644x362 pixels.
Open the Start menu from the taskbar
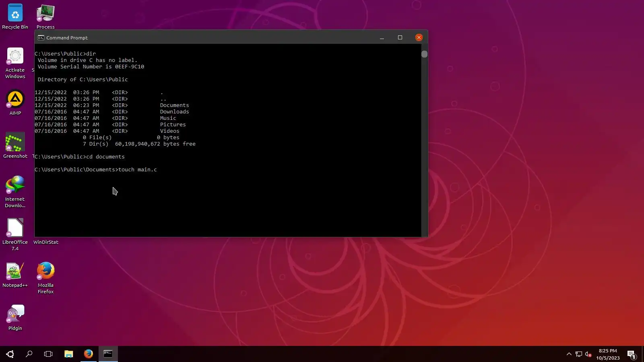(10, 354)
